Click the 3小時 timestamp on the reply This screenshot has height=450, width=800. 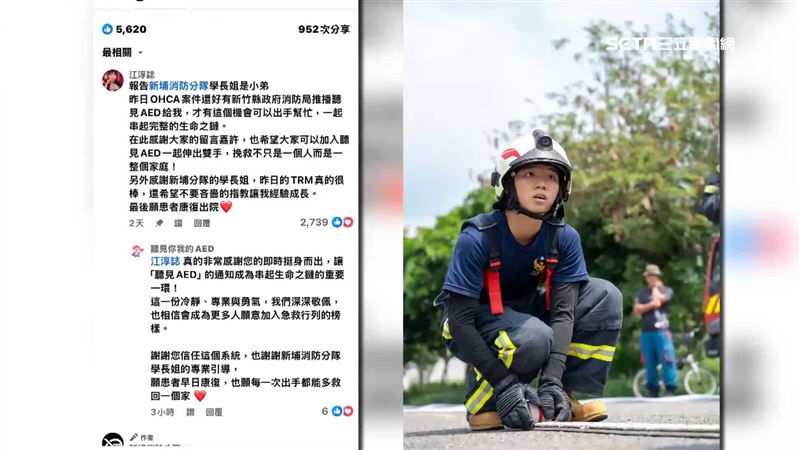click(x=162, y=412)
